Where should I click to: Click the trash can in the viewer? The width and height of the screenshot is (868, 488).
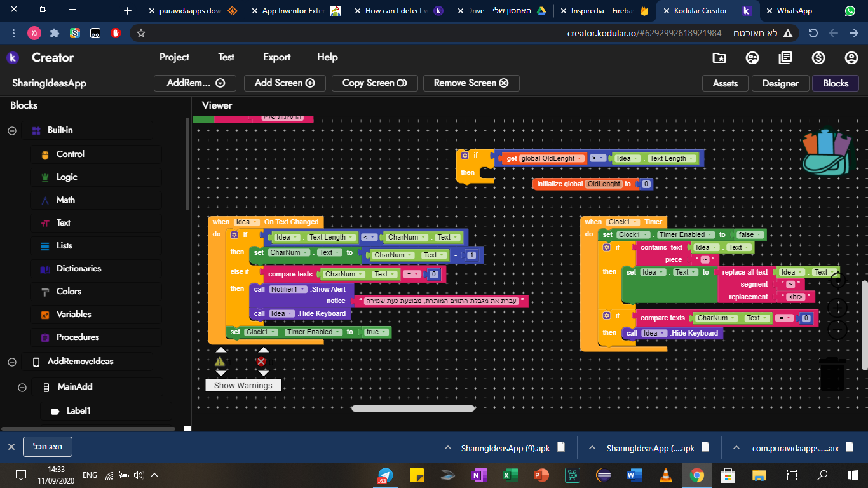point(832,374)
